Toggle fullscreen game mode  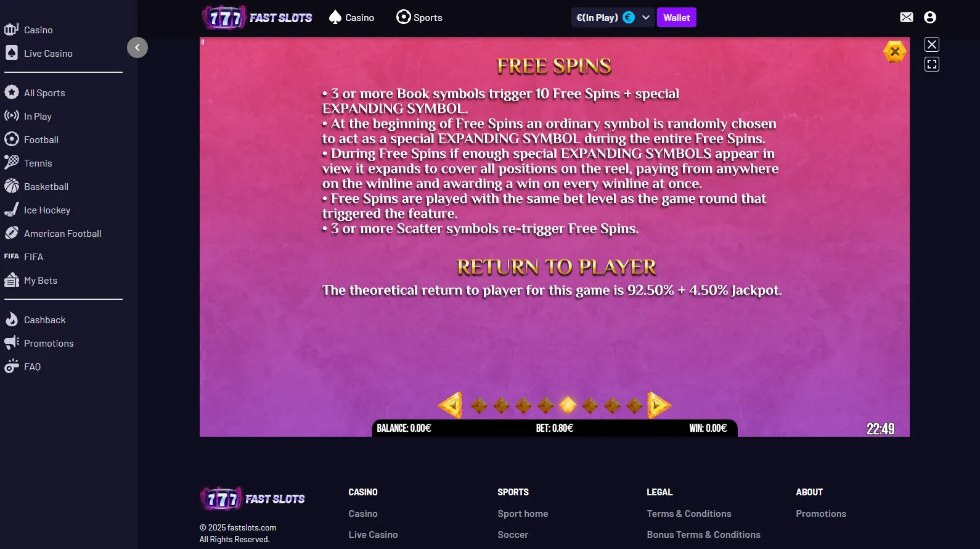click(x=932, y=64)
